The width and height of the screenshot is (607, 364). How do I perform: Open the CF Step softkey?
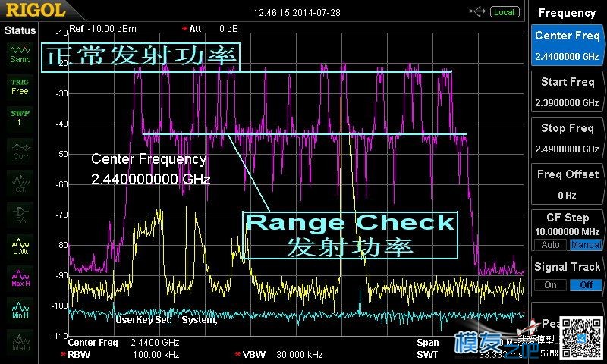[567, 231]
